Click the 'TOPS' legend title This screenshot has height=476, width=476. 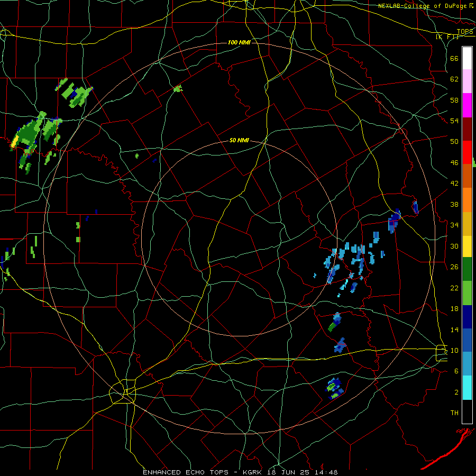coord(464,32)
